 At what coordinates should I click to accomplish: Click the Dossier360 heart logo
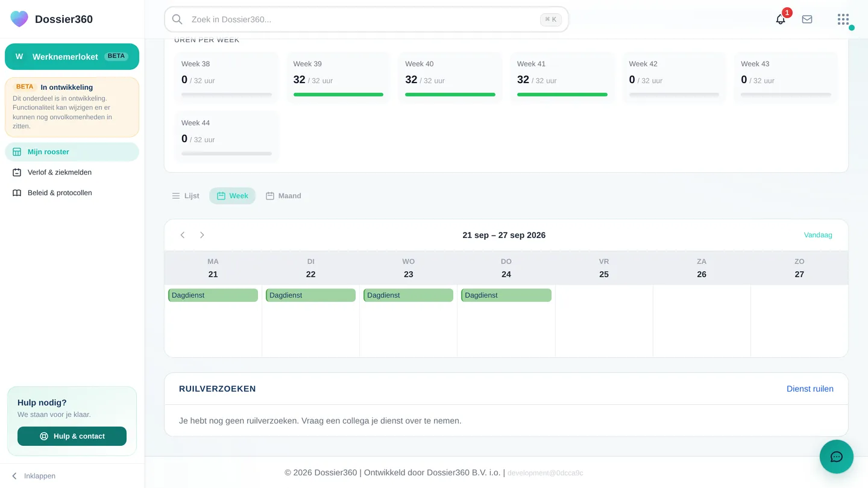[19, 19]
